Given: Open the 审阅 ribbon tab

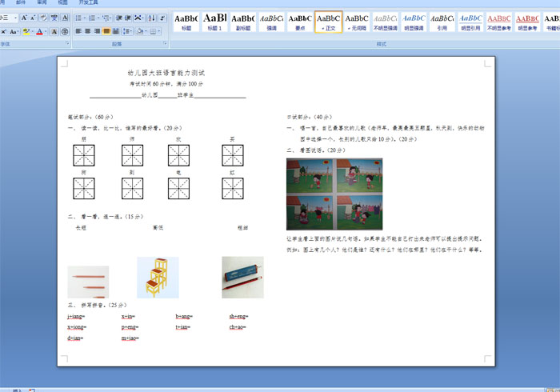Looking at the screenshot, I should click(x=42, y=2).
